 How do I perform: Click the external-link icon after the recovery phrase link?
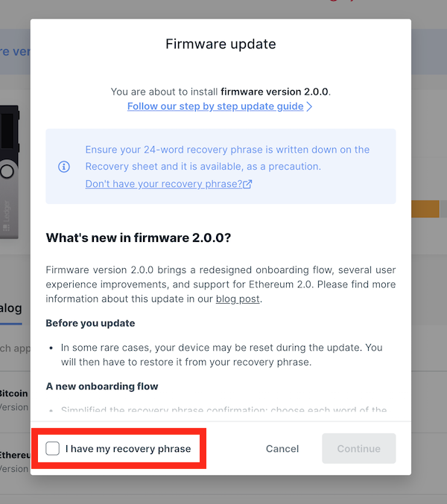(247, 184)
